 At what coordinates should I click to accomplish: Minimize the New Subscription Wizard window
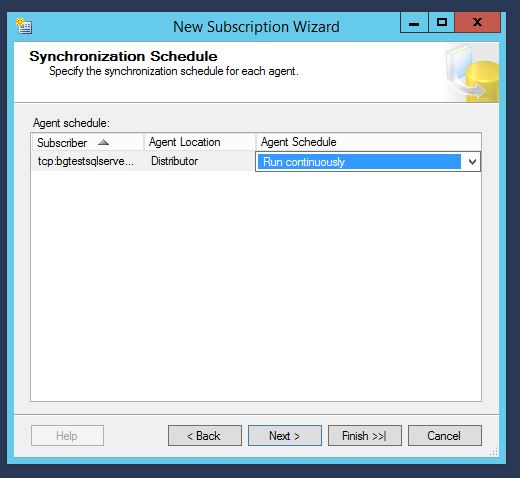pyautogui.click(x=414, y=23)
